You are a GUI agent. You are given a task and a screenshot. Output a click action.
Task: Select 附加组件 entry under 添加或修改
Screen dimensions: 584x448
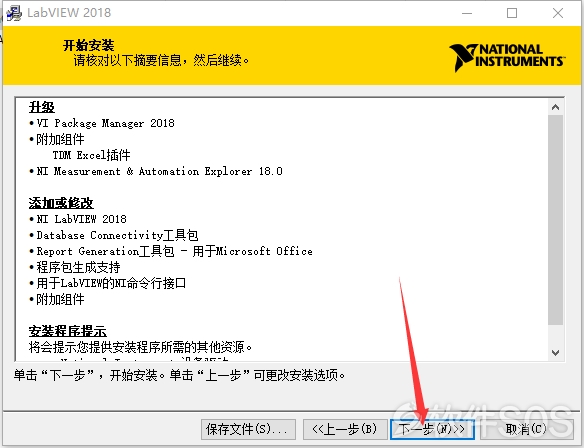click(x=60, y=299)
